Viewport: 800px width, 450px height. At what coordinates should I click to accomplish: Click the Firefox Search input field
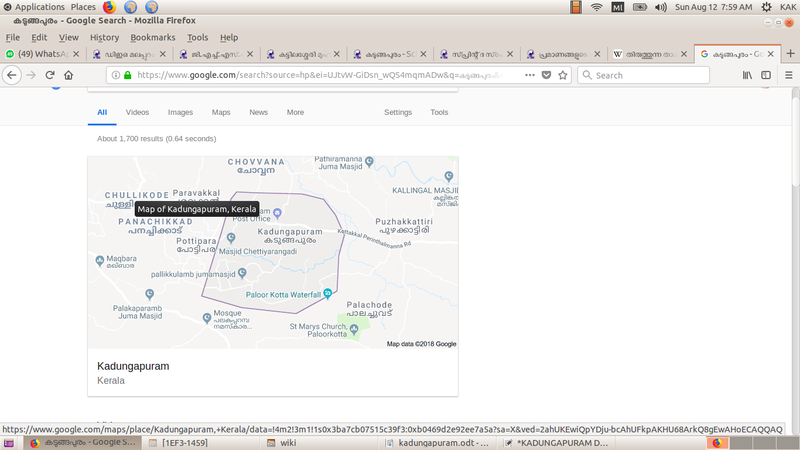(x=650, y=75)
